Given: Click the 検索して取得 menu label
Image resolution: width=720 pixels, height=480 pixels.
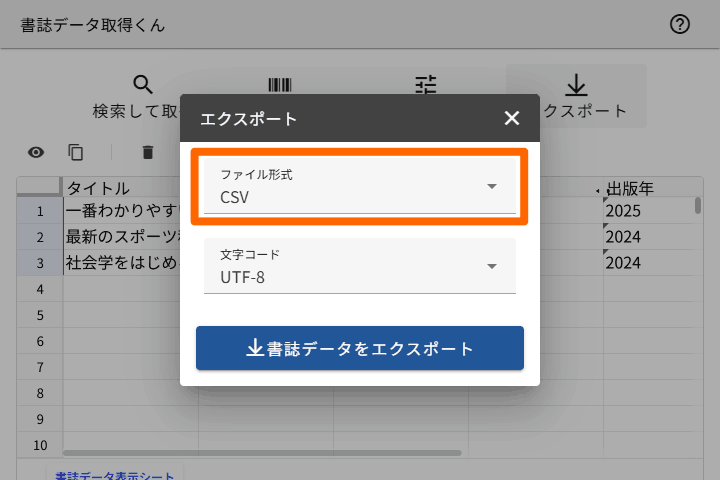Looking at the screenshot, I should [135, 111].
